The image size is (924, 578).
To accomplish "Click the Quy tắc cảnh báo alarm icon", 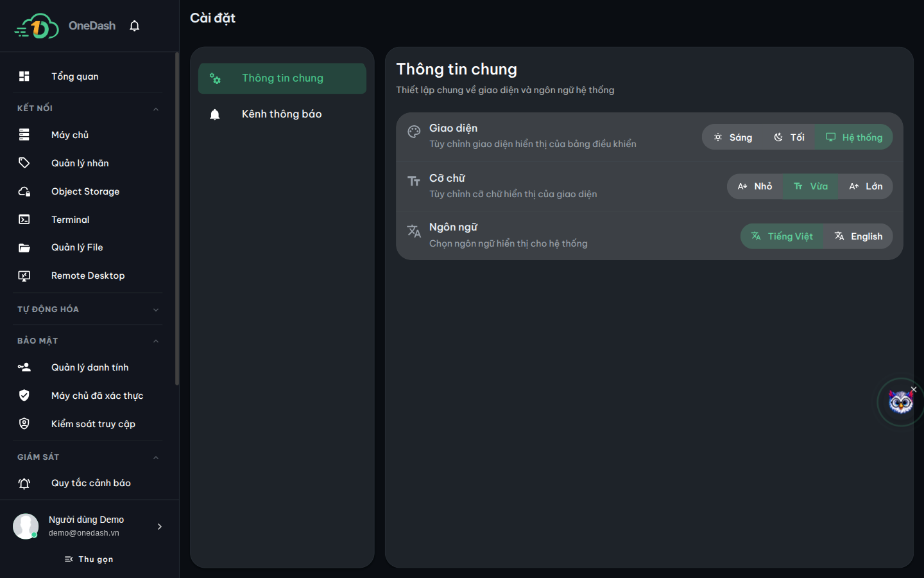I will click(24, 483).
